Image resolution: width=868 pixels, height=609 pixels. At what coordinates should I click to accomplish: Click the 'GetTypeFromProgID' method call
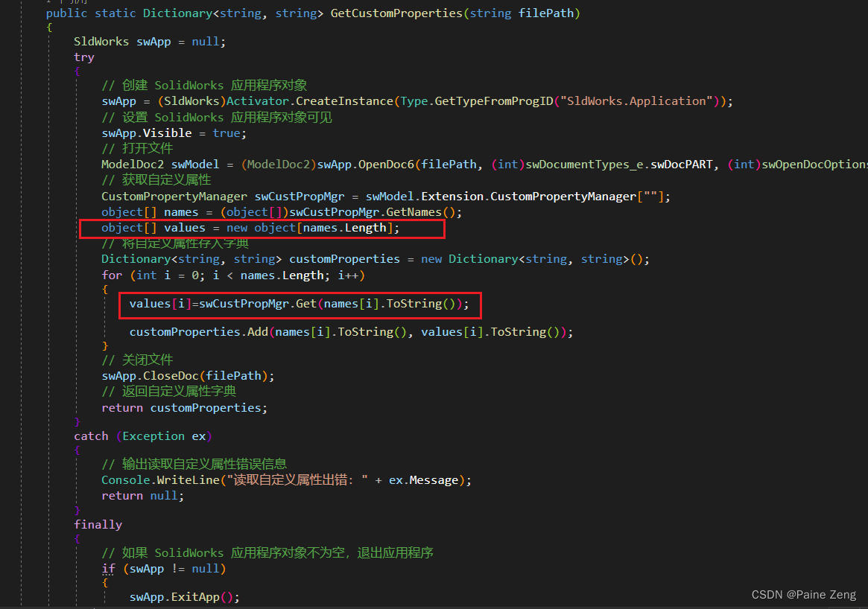pos(494,101)
